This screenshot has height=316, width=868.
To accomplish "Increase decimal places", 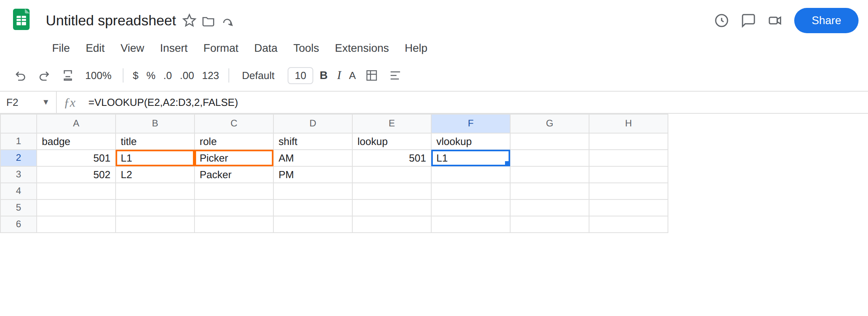I will point(187,75).
